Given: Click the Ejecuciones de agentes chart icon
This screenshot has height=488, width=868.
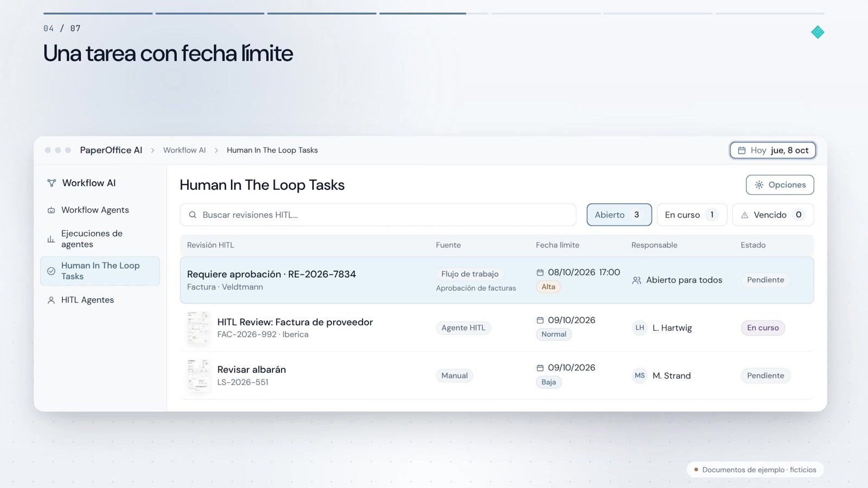Looking at the screenshot, I should click(x=51, y=239).
